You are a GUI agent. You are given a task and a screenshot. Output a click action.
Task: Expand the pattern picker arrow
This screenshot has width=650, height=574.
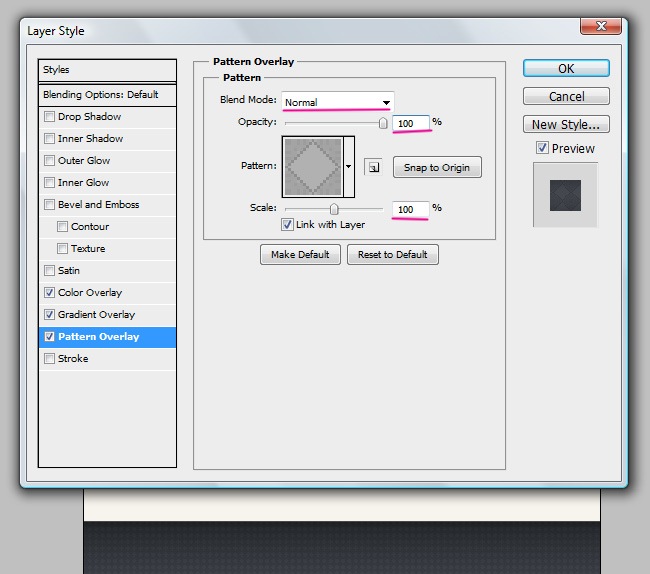(349, 167)
